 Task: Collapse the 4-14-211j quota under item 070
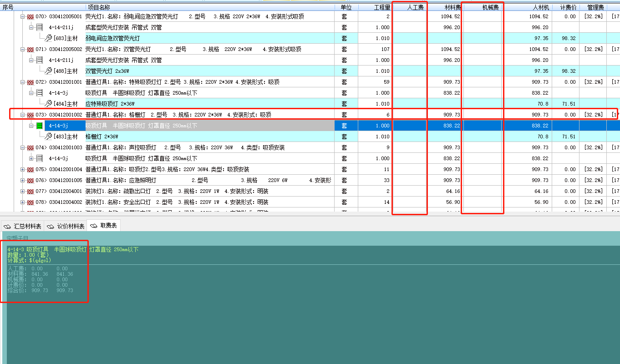pyautogui.click(x=31, y=27)
